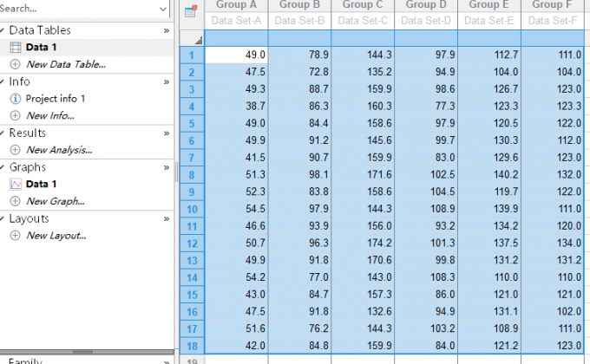Click cell 132.0 in Group F

(x=553, y=174)
